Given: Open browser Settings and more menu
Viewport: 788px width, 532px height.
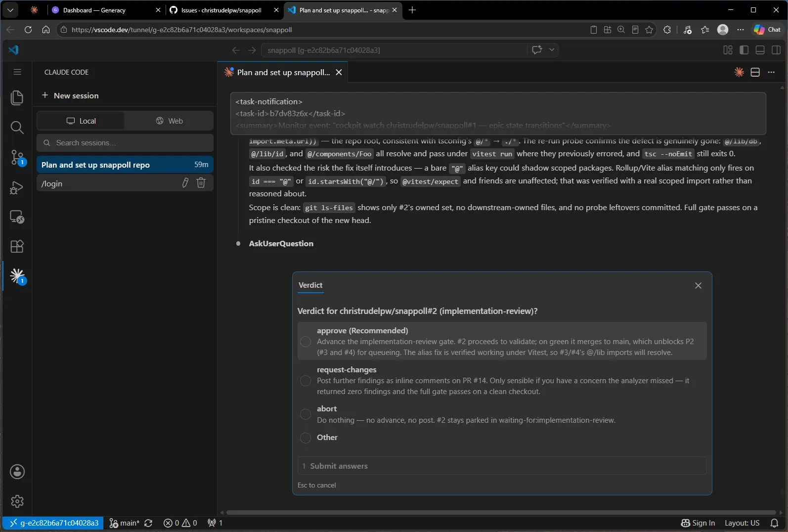Looking at the screenshot, I should pyautogui.click(x=740, y=30).
